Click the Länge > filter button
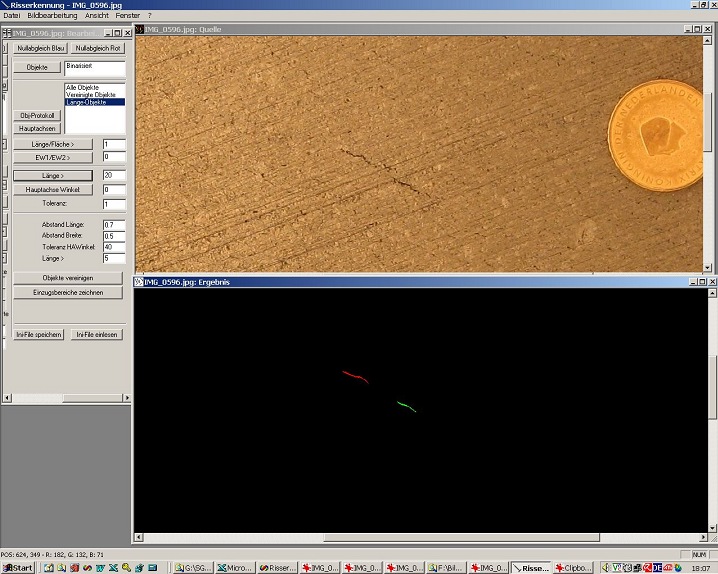 pyautogui.click(x=53, y=176)
